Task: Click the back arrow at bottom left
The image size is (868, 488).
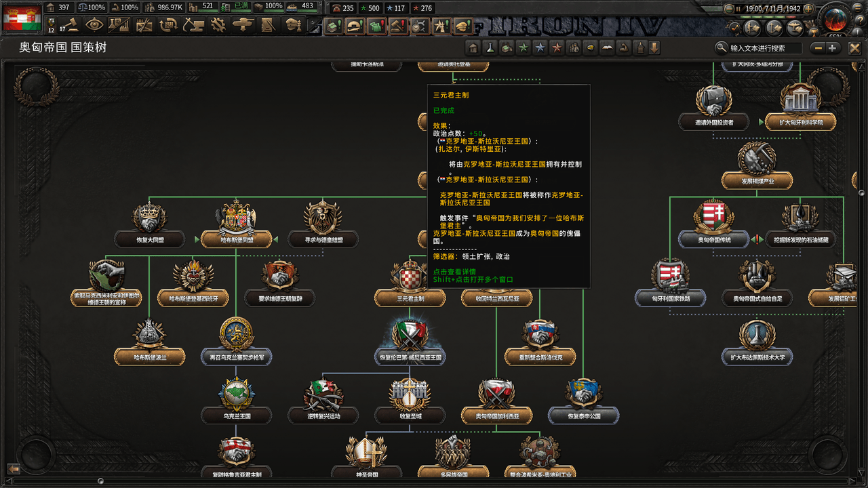Action: 13,468
